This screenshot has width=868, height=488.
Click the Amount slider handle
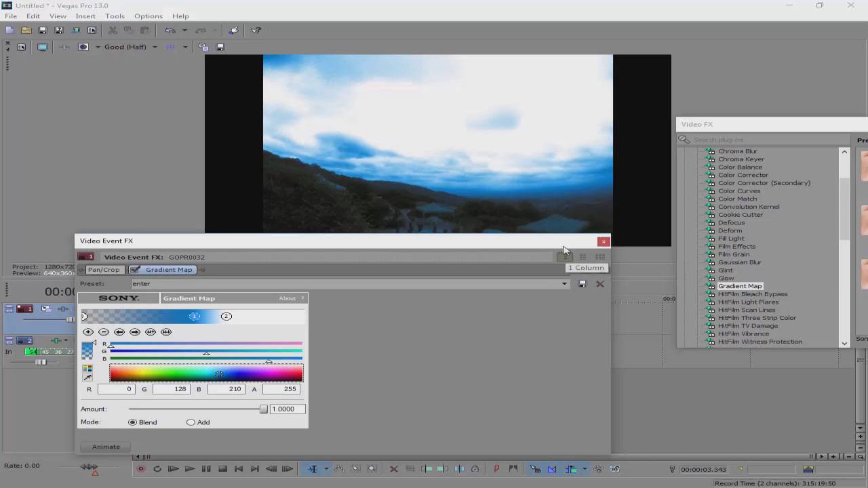(264, 409)
